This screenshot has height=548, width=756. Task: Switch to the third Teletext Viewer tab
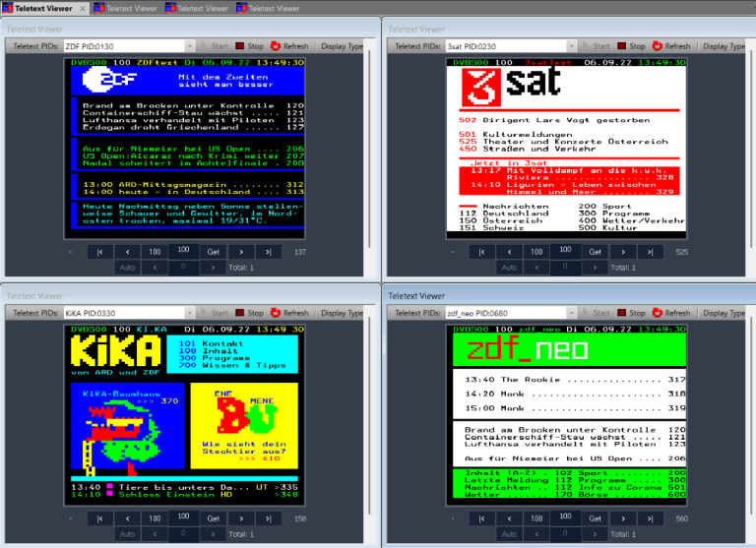[x=197, y=8]
